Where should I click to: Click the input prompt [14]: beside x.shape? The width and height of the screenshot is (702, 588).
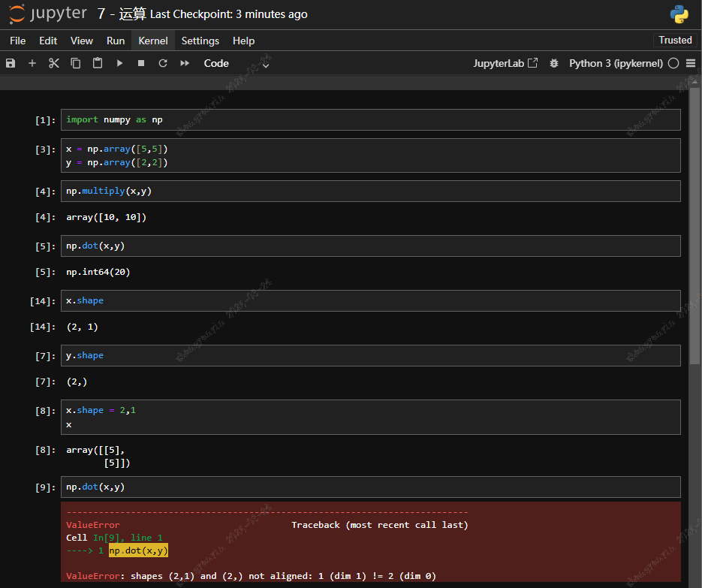point(43,301)
